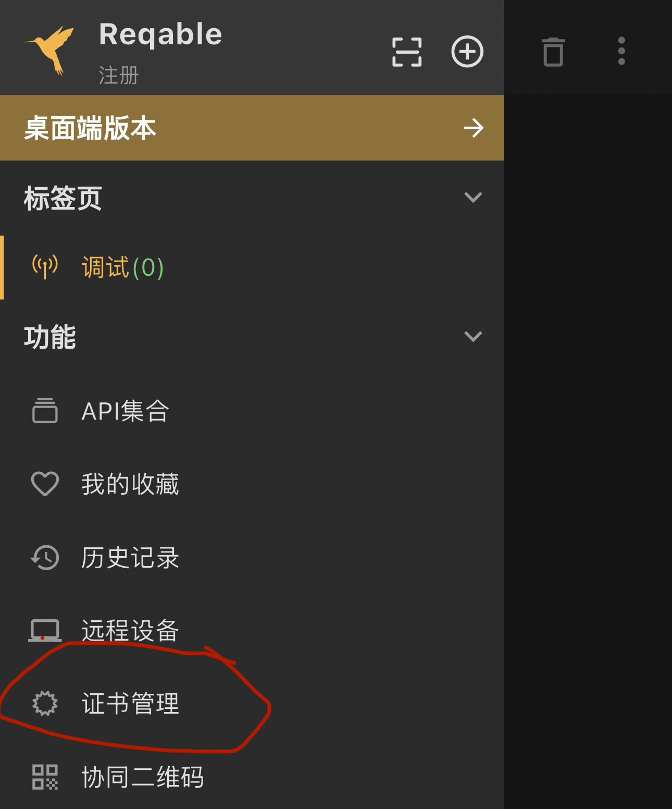Open the QR scan icon

[x=407, y=52]
